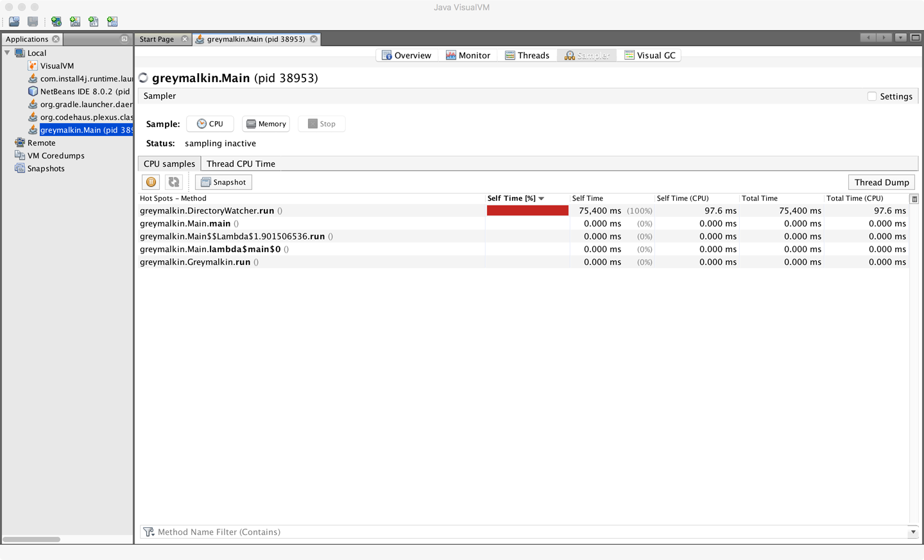Image resolution: width=924 pixels, height=560 pixels.
Task: Select the VM Coredumps node
Action: (x=56, y=156)
